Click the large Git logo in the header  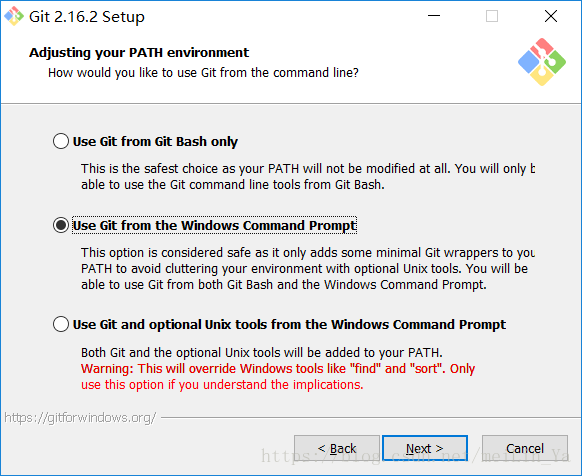coord(542,62)
